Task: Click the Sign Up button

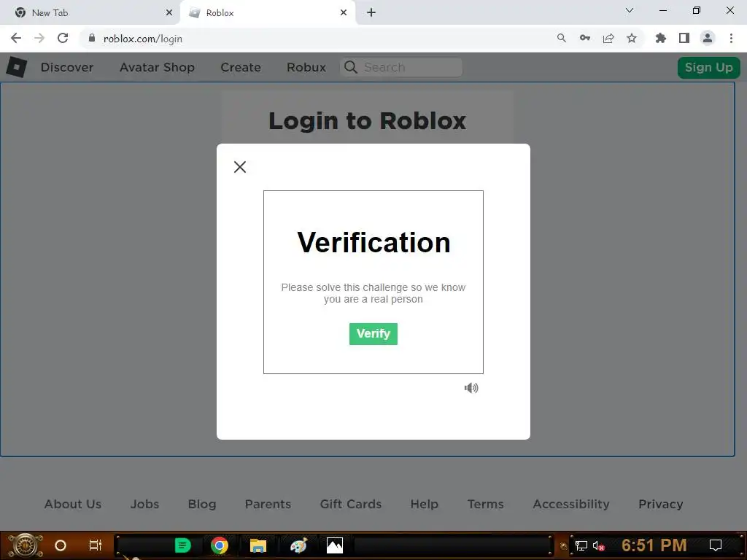Action: pos(708,67)
